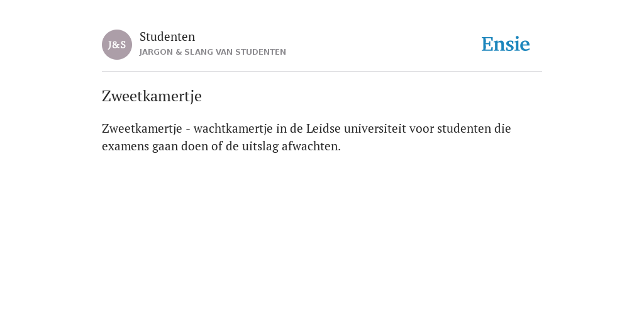644x322 pixels.
Task: Click the word afwachten ending the definition
Action: tap(311, 146)
